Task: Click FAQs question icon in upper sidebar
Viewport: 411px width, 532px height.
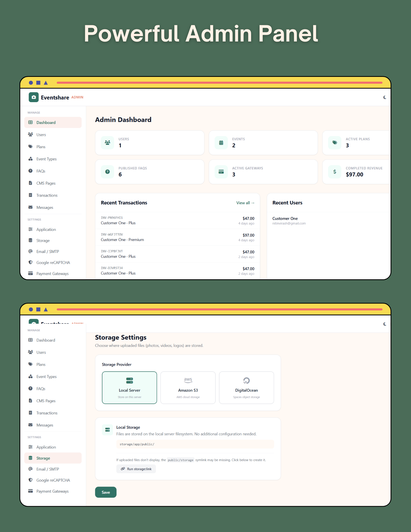Action: [x=31, y=171]
